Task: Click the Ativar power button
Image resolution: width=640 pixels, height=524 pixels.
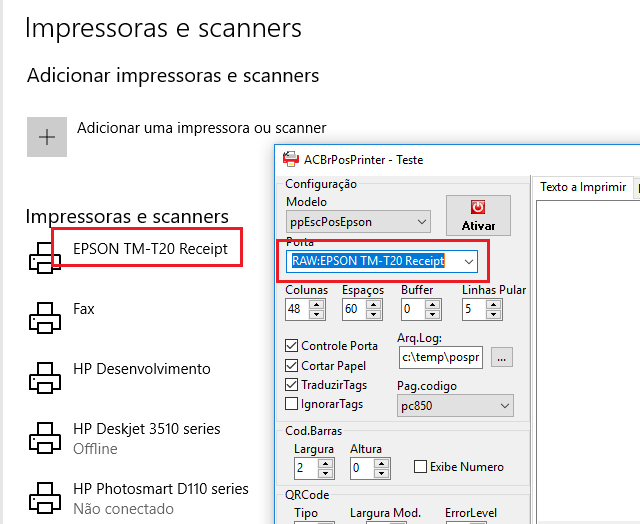Action: (478, 215)
